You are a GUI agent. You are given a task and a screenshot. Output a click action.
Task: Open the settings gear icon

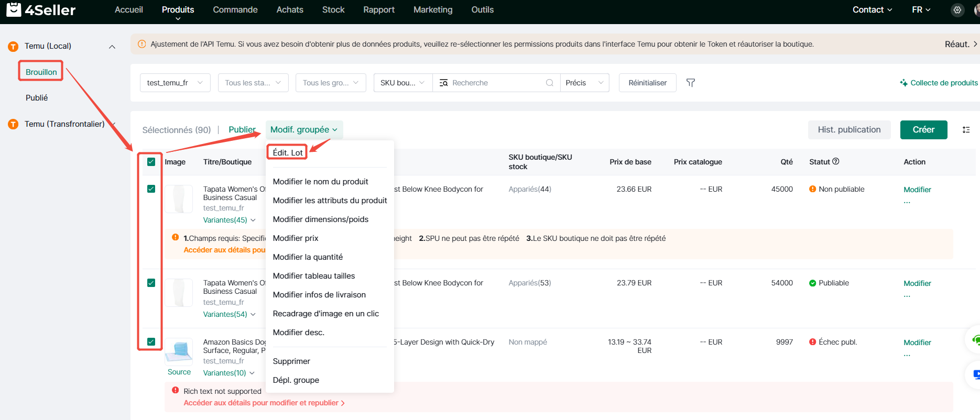point(957,10)
